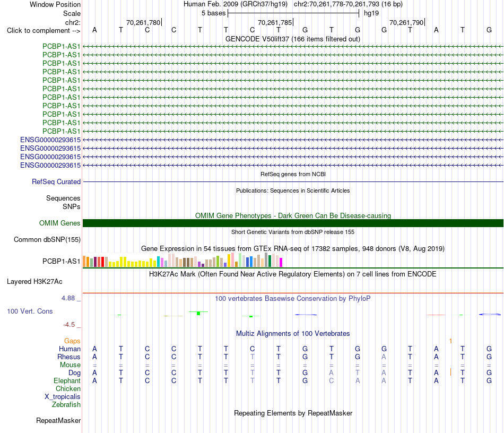
Task: Select the RefSeq Curated label
Action: [56, 181]
